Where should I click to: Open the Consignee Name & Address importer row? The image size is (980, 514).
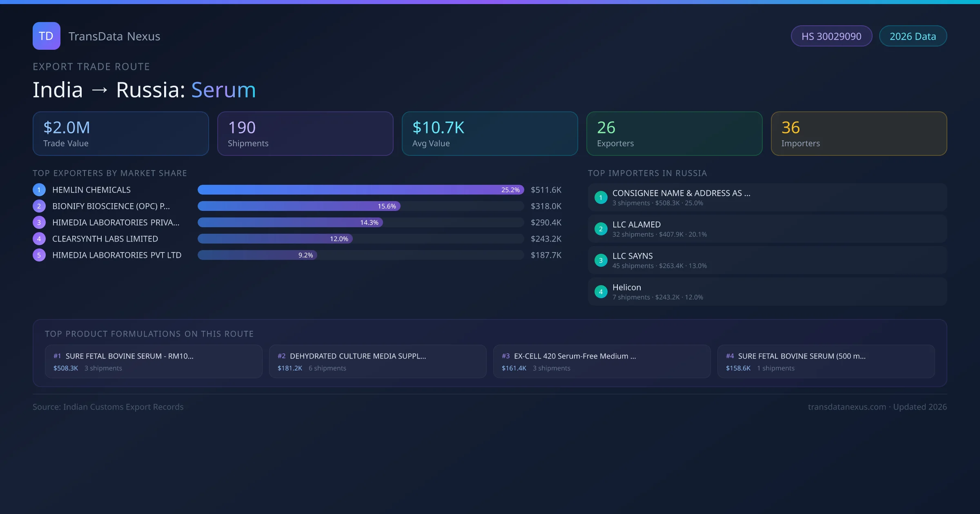pos(767,197)
